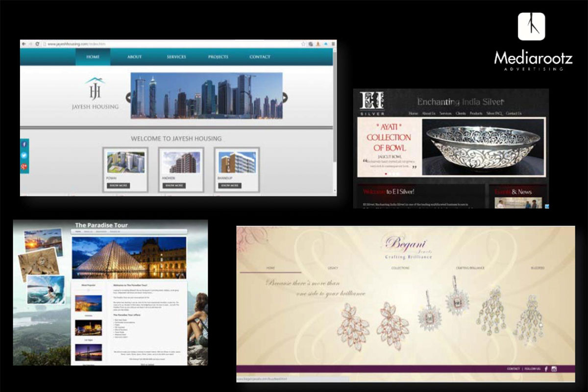Click the Louvre pyramid banner on Paradise Tour
588x392 pixels.
pos(129,258)
